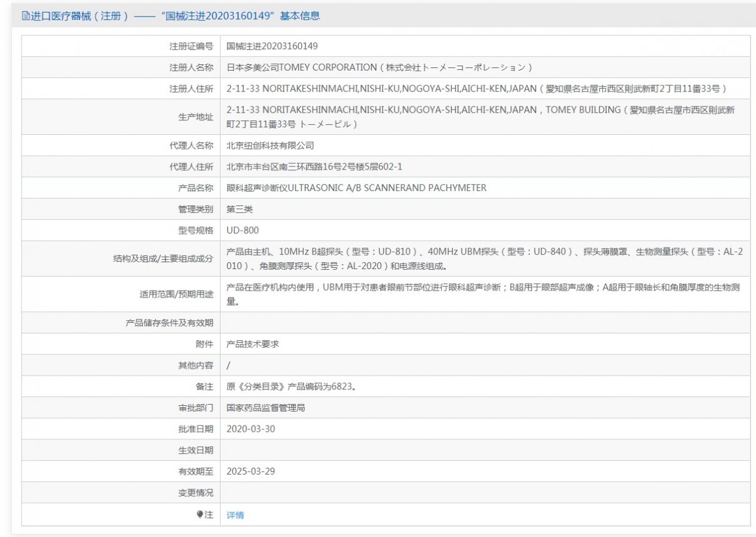
Task: Click the 代理人名称 label
Action: [192, 146]
